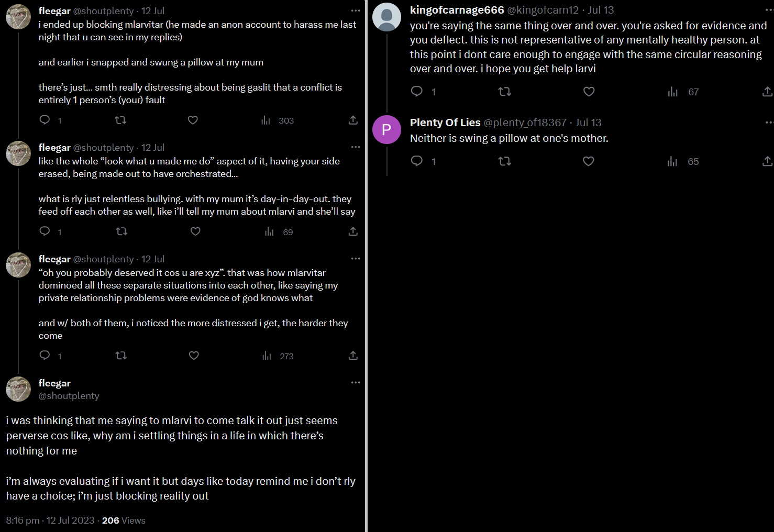Share Plenty Of Lies' pillow tweet
Screen dimensions: 774x532
tap(767, 161)
